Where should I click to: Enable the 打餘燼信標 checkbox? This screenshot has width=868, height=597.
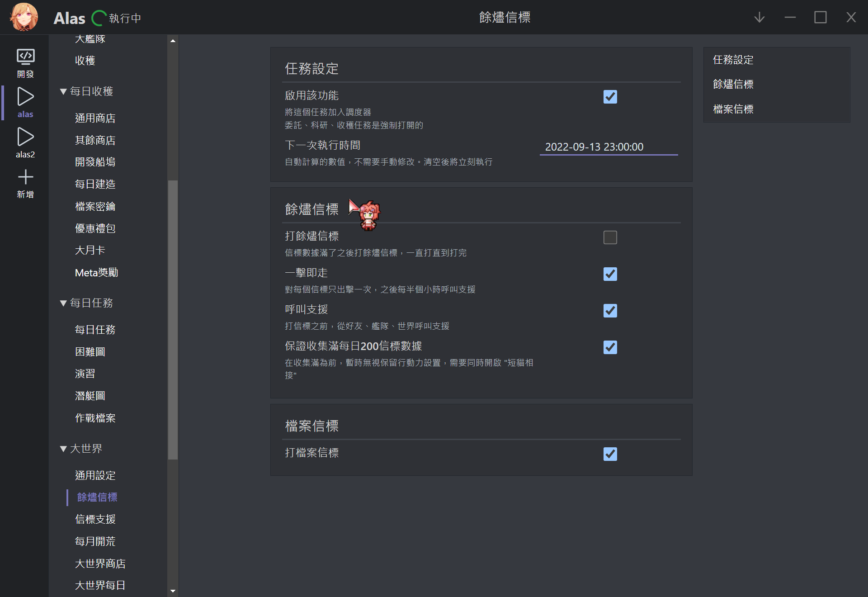(610, 237)
